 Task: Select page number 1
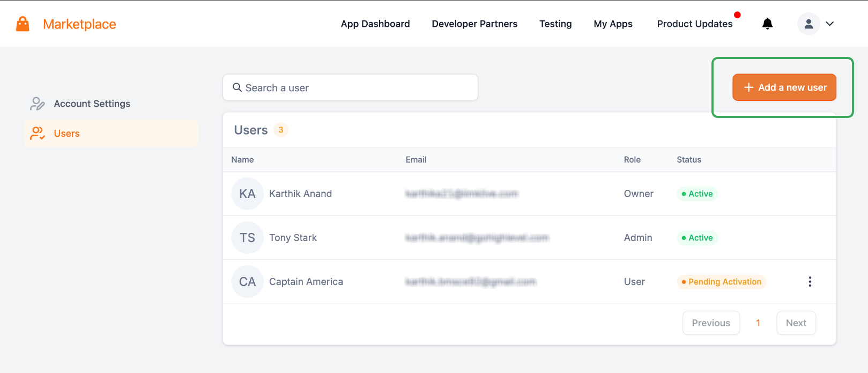coord(758,323)
